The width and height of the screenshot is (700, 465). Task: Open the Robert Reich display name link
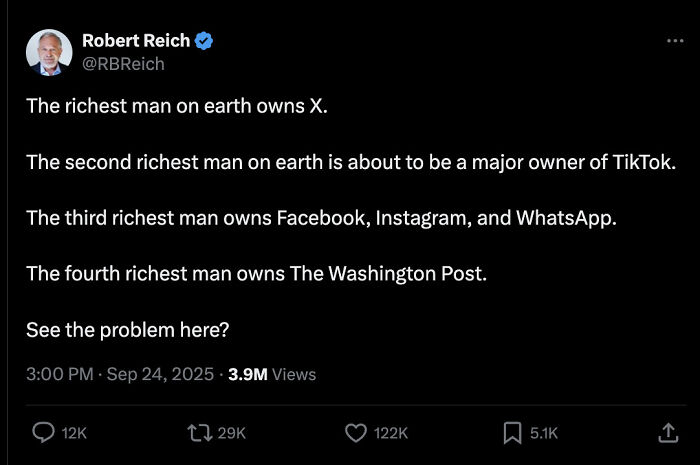(135, 41)
